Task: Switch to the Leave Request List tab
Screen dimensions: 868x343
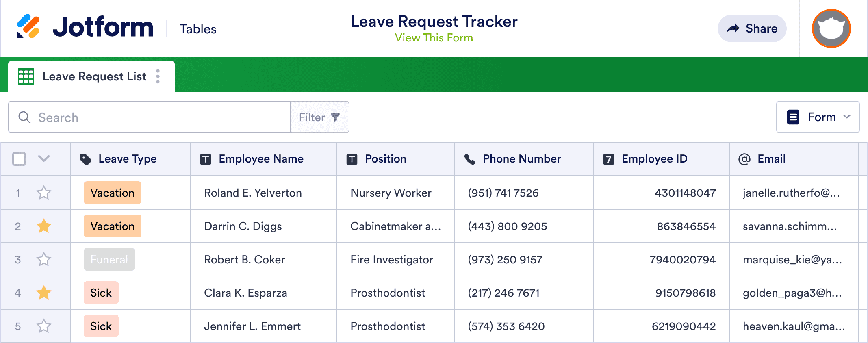Action: (x=93, y=76)
